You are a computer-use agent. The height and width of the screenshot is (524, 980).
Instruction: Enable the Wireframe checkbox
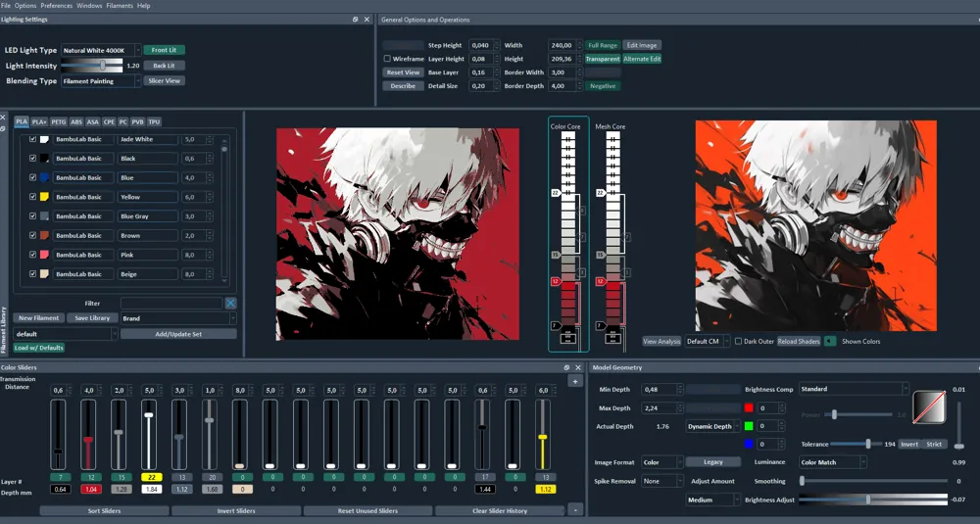pos(387,59)
